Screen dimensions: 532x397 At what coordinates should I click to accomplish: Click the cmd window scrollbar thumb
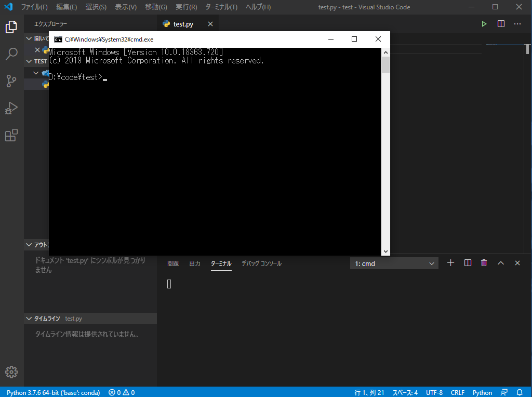pyautogui.click(x=385, y=65)
